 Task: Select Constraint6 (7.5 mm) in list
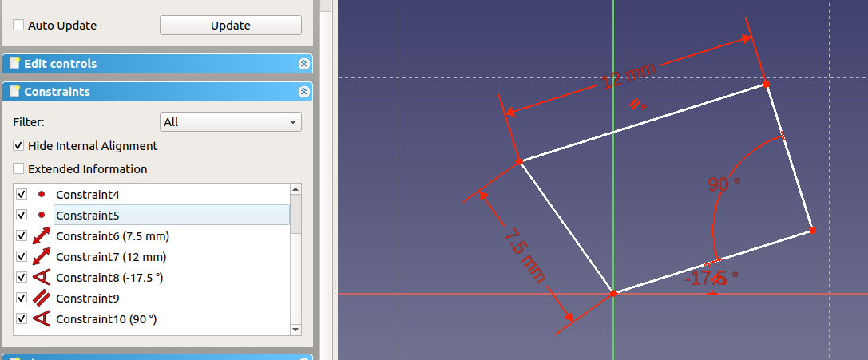click(112, 236)
